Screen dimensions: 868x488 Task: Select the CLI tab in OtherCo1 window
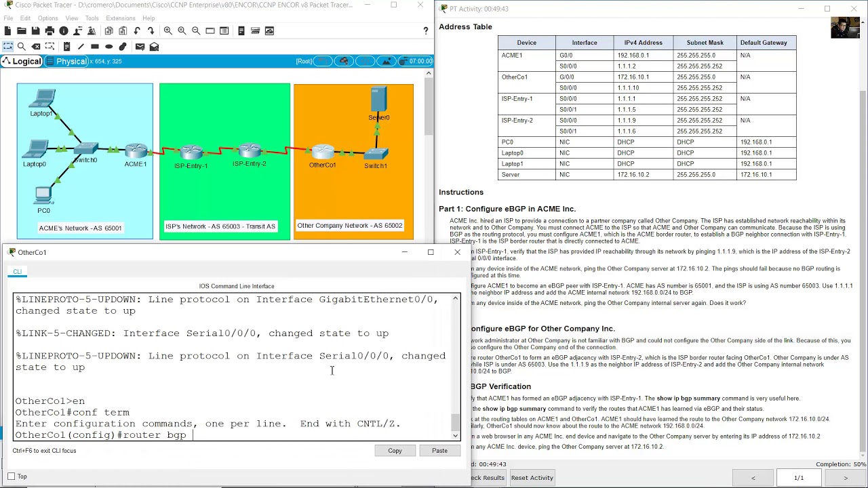click(x=17, y=272)
